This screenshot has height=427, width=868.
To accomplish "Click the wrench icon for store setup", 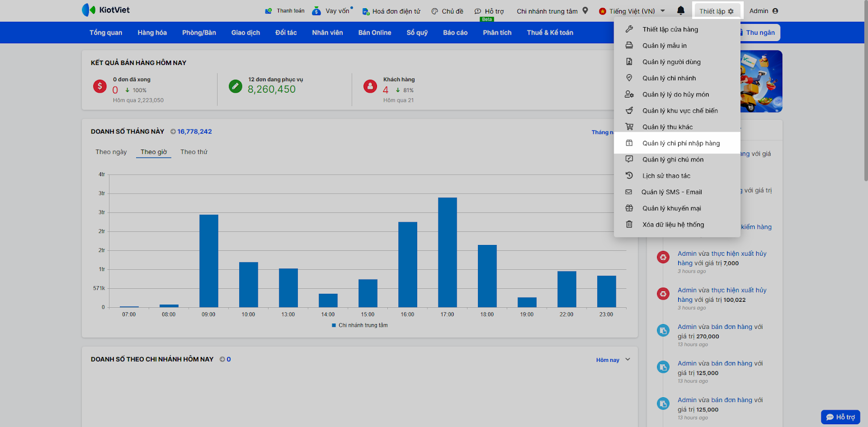I will tap(629, 29).
